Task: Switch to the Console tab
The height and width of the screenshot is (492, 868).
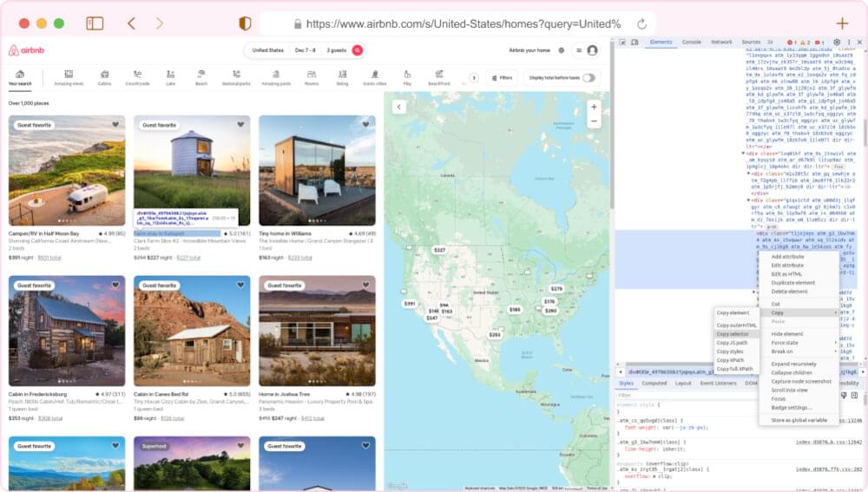Action: 692,42
